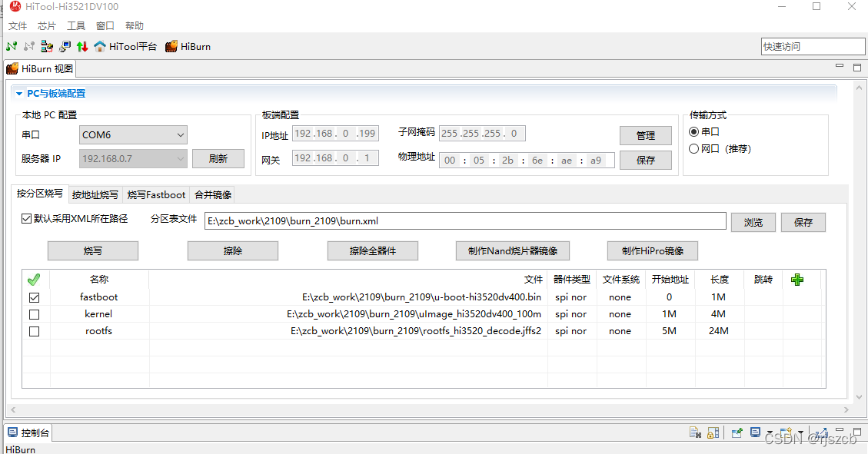Click the 网关 192.168.0.1 field
The image size is (868, 454).
335,157
